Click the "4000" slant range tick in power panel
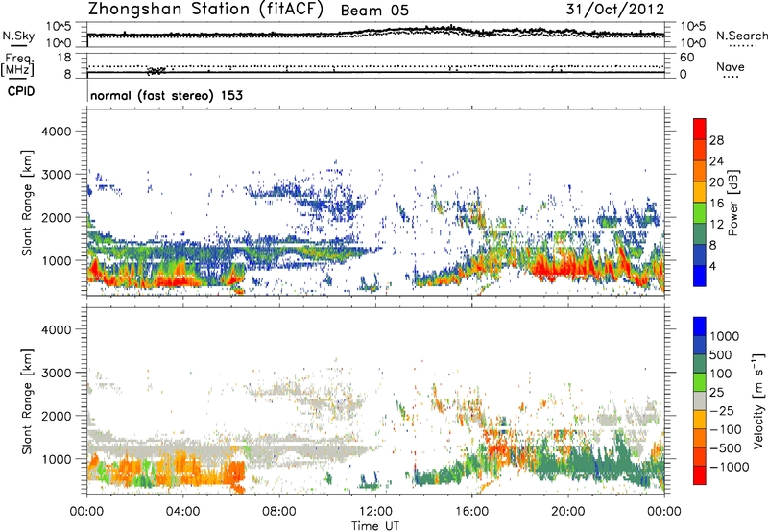Viewport: 768px width, 532px height. [x=56, y=132]
